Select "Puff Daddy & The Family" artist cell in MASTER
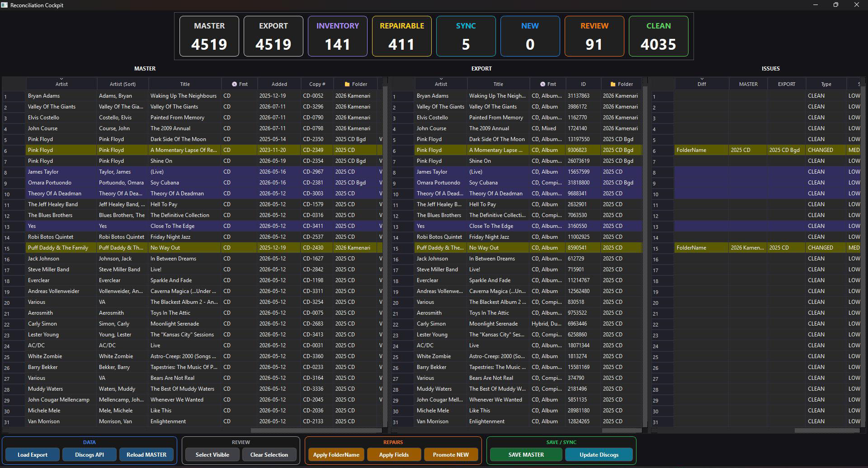Image resolution: width=868 pixels, height=468 pixels. pos(61,248)
